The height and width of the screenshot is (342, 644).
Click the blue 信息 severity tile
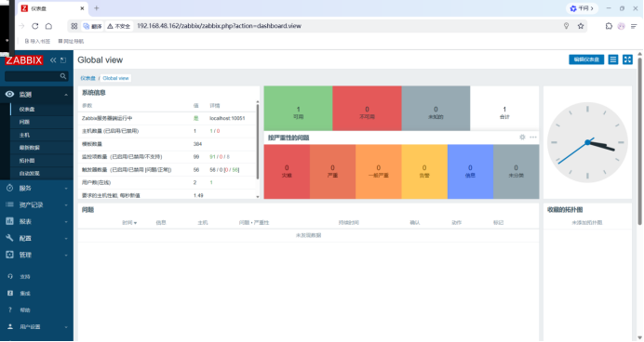tap(470, 172)
